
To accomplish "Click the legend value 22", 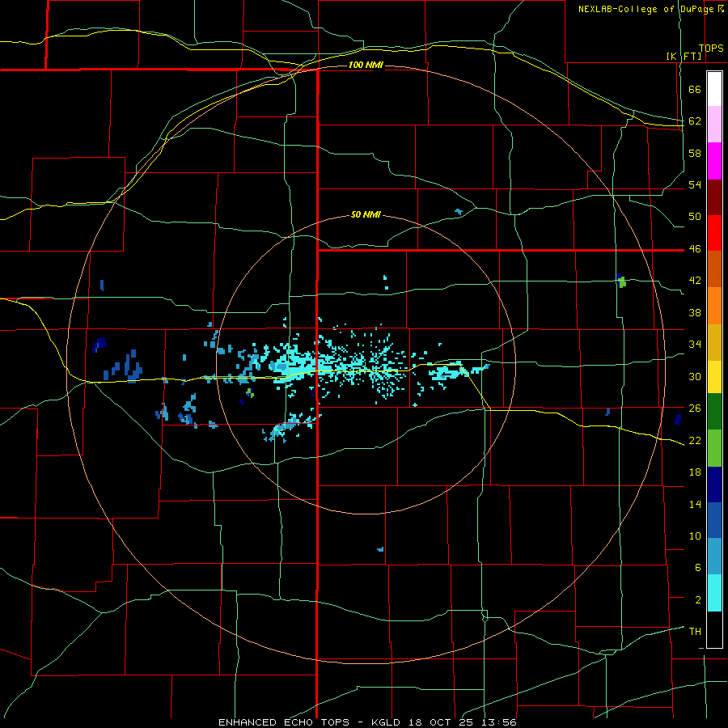I will [x=695, y=440].
